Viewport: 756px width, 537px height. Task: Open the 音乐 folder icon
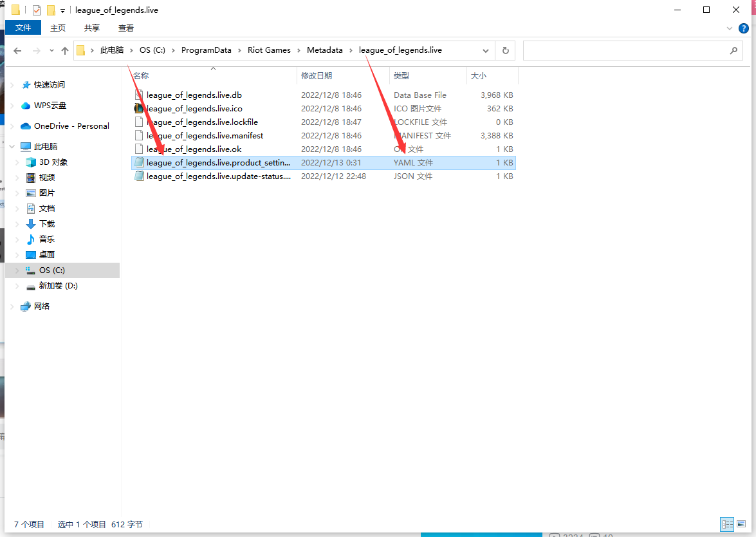coord(31,240)
